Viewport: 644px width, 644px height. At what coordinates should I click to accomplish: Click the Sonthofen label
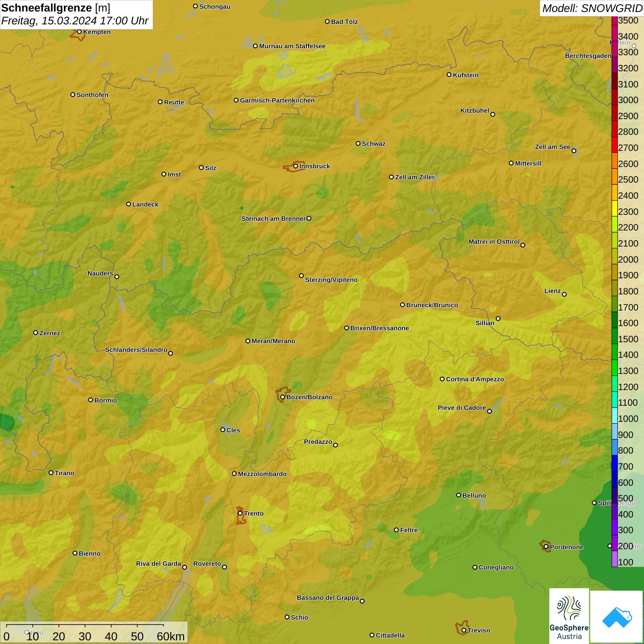[x=92, y=95]
